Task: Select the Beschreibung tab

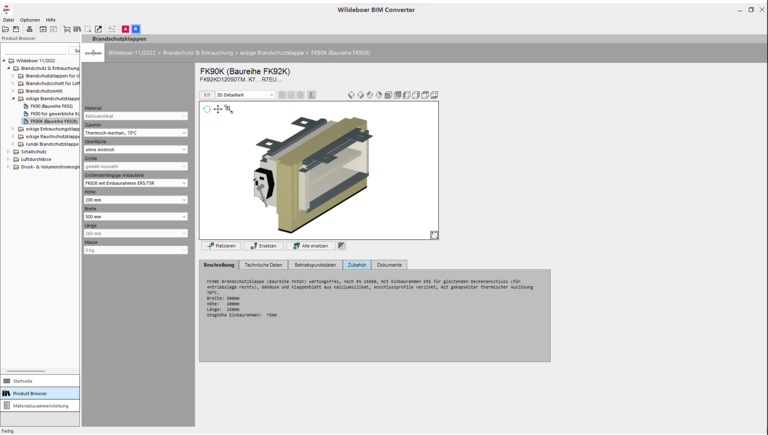Action: click(x=219, y=265)
